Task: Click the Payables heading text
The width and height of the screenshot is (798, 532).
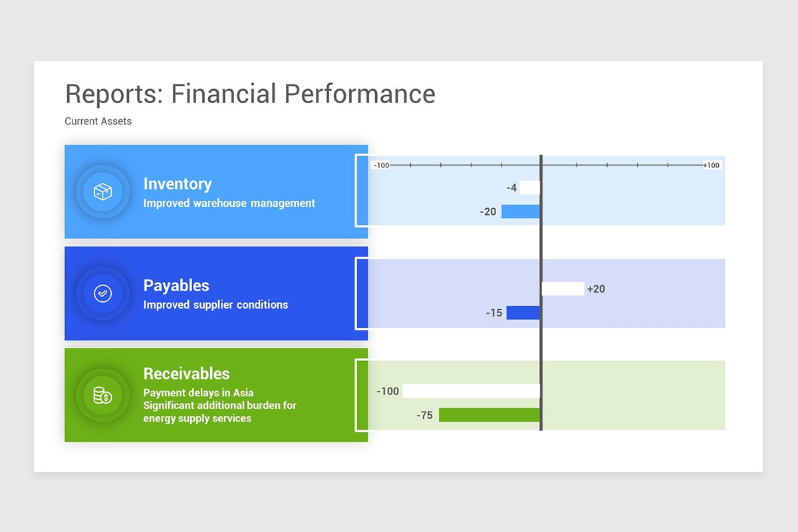Action: 176,286
